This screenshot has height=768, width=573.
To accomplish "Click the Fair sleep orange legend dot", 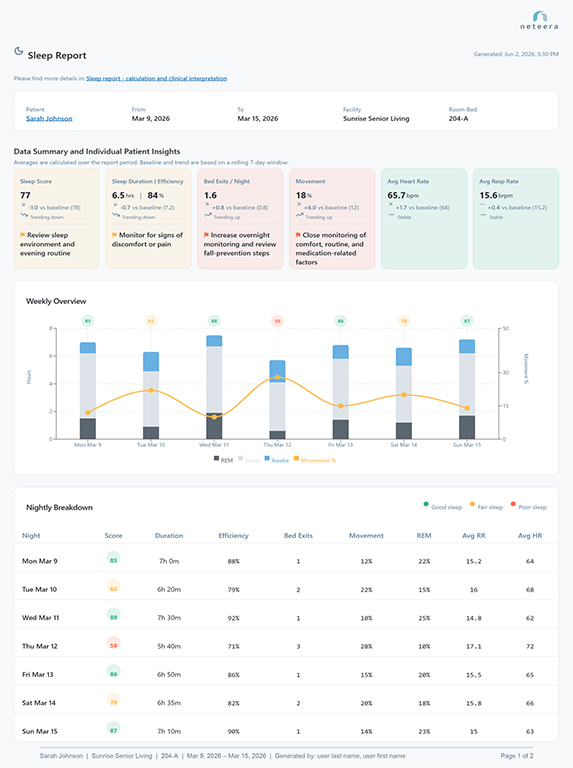I will click(x=472, y=504).
